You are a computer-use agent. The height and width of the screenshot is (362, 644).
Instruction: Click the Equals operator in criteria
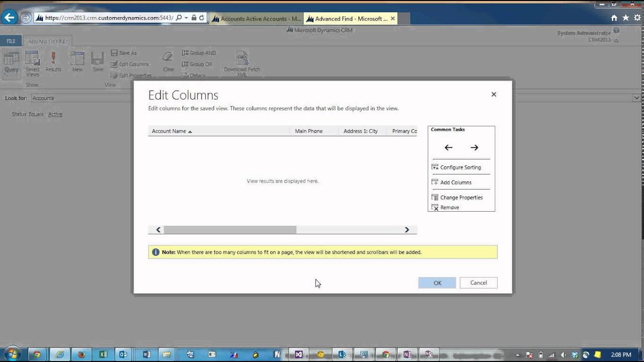click(36, 114)
